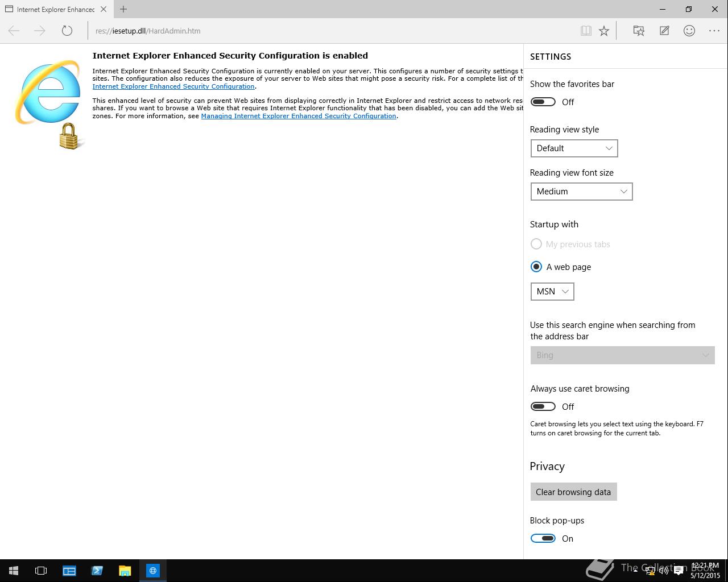The image size is (728, 582).
Task: Open Reading view style dropdown
Action: click(574, 148)
